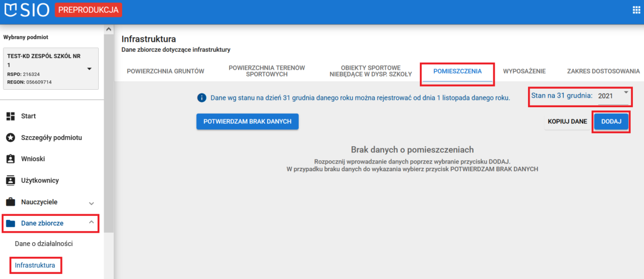Click the Dodaj button
This screenshot has height=279, width=644.
611,122
